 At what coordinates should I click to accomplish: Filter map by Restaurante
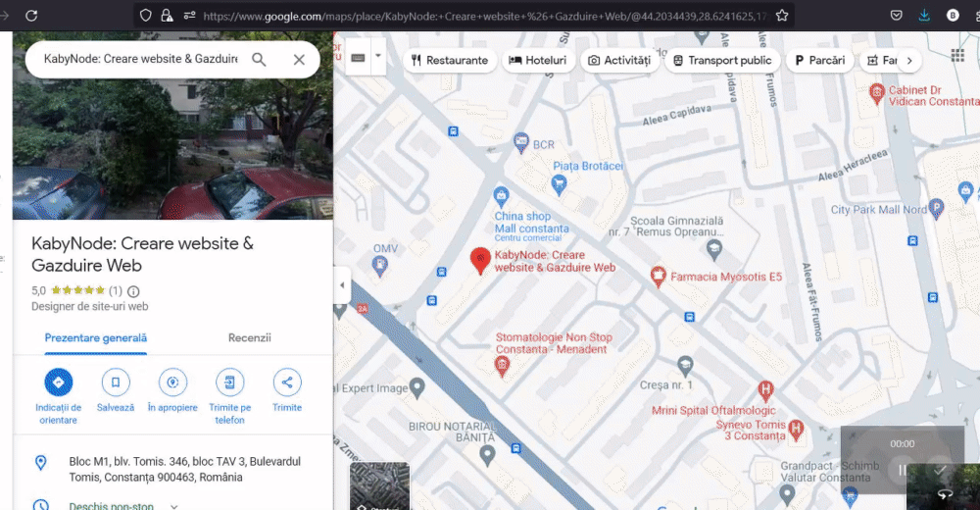tap(450, 61)
